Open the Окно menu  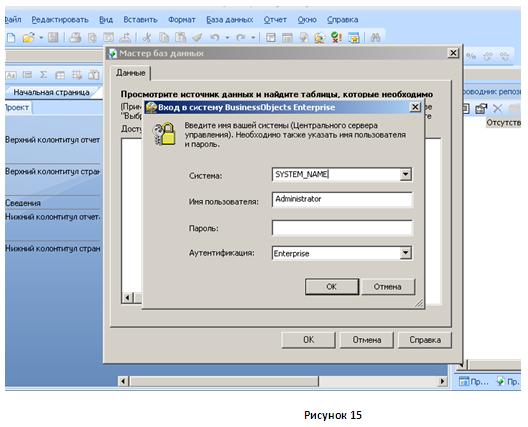pyautogui.click(x=307, y=20)
